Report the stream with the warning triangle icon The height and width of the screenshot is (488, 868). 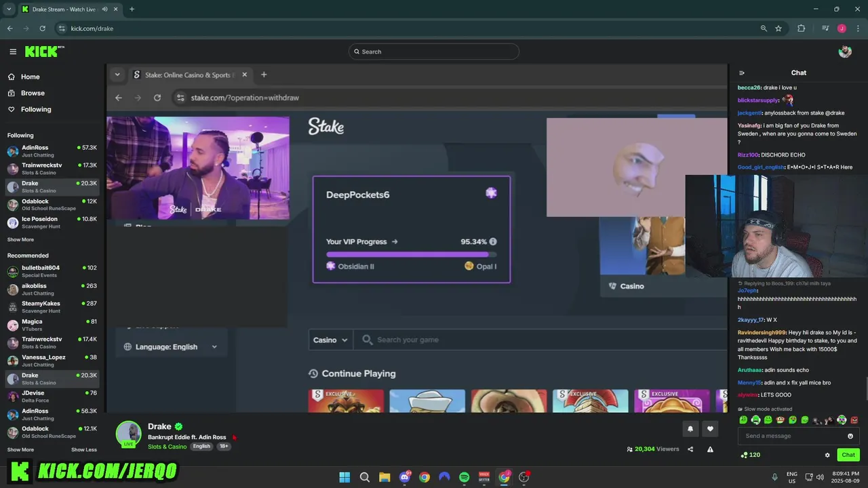(710, 449)
